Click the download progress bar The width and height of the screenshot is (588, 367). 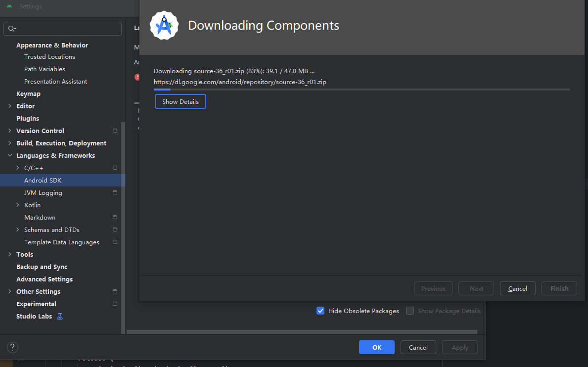coord(362,90)
